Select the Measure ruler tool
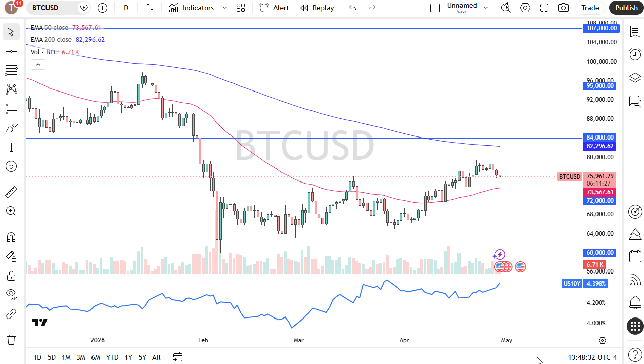 point(11,192)
